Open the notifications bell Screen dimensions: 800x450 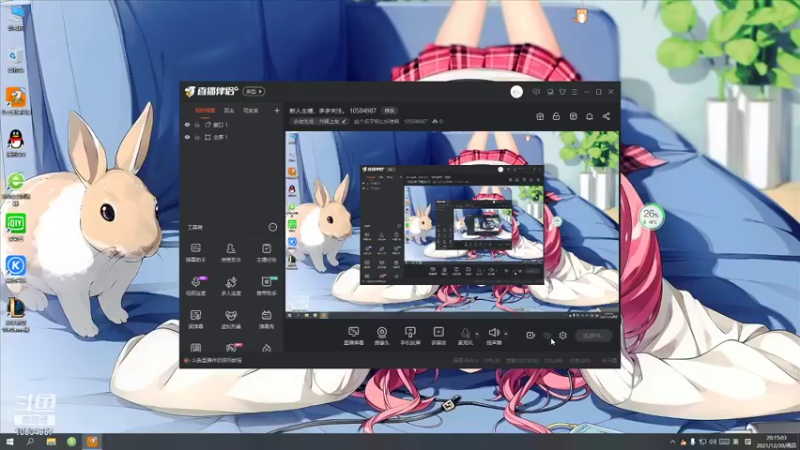pos(589,116)
